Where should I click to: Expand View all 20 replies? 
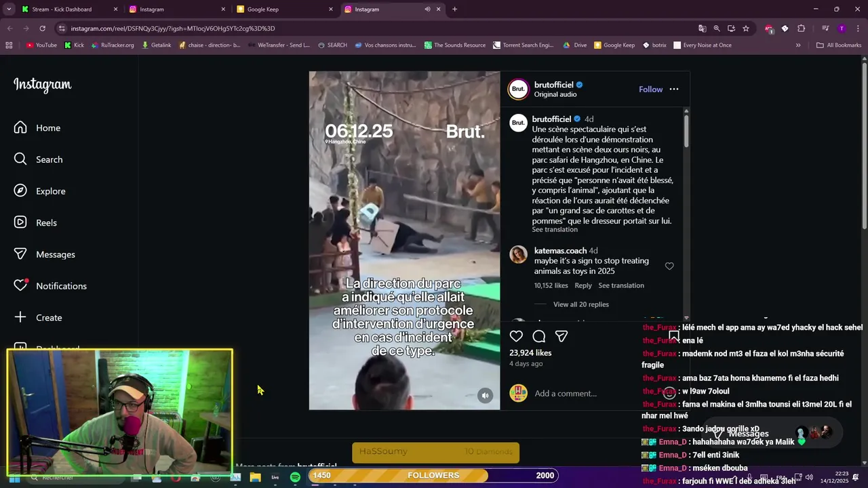(580, 304)
